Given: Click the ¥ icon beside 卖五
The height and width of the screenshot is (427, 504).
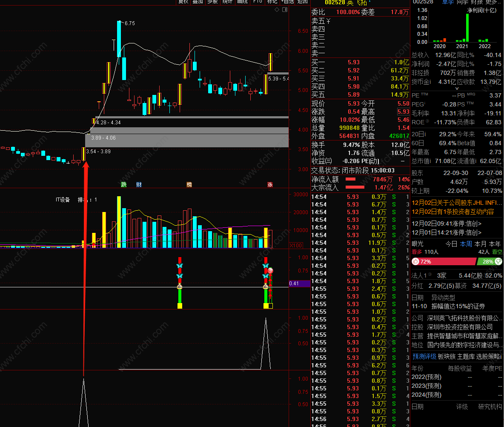Looking at the screenshot, I should (329, 21).
